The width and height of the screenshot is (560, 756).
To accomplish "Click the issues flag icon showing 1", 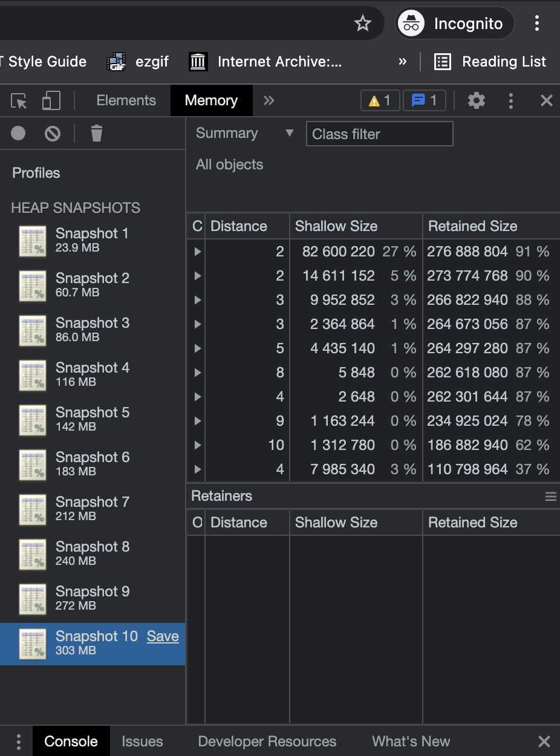I will tap(424, 100).
